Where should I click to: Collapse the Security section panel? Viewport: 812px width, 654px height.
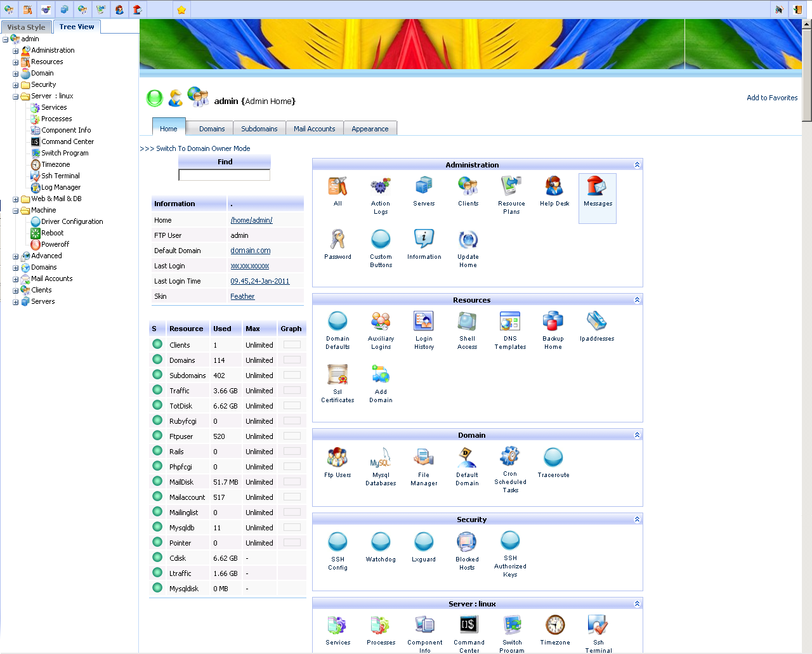(x=637, y=520)
